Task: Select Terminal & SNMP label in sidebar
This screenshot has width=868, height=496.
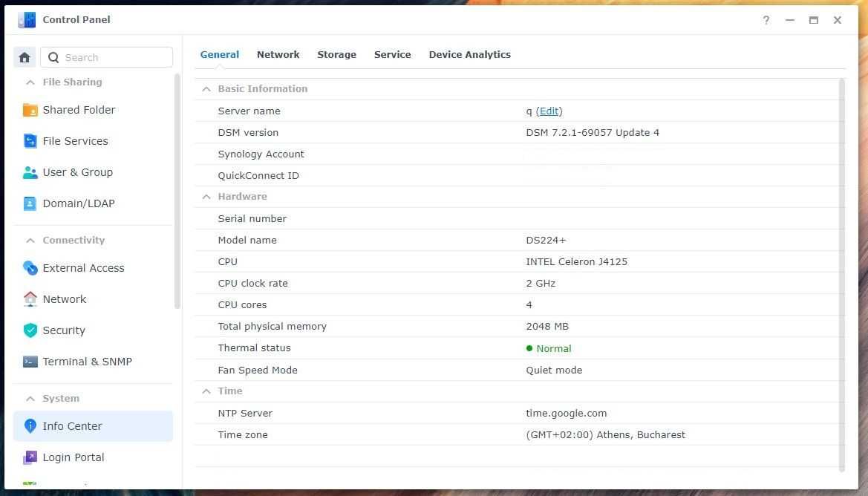Action: pos(88,362)
